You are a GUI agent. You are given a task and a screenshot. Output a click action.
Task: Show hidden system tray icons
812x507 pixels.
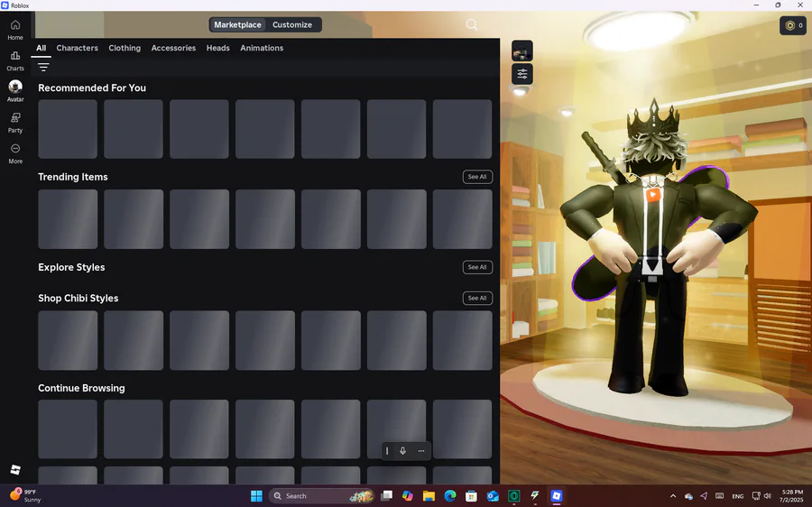[673, 496]
